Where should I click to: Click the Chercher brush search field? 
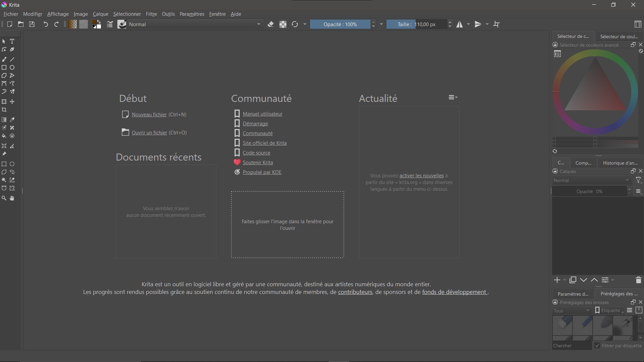(x=572, y=346)
